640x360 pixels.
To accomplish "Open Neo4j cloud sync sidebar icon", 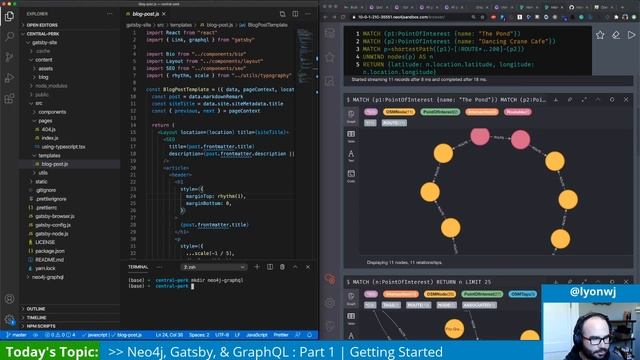I will [x=330, y=279].
